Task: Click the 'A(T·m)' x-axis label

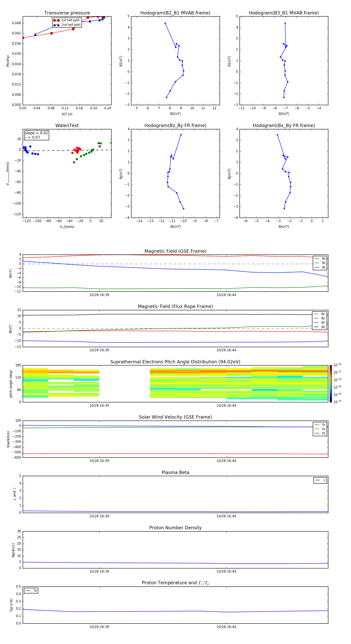Action: [67, 114]
